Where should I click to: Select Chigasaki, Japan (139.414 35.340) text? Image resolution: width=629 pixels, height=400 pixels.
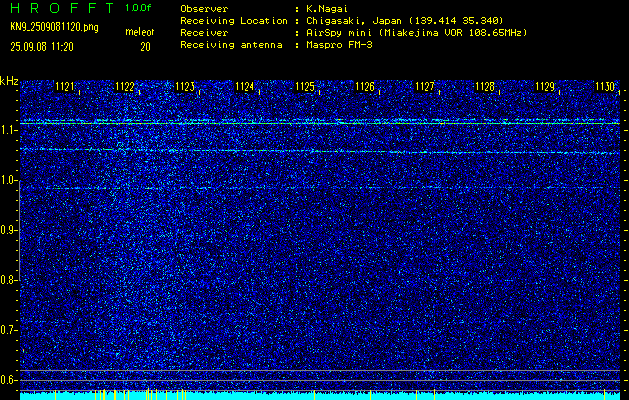pyautogui.click(x=405, y=21)
